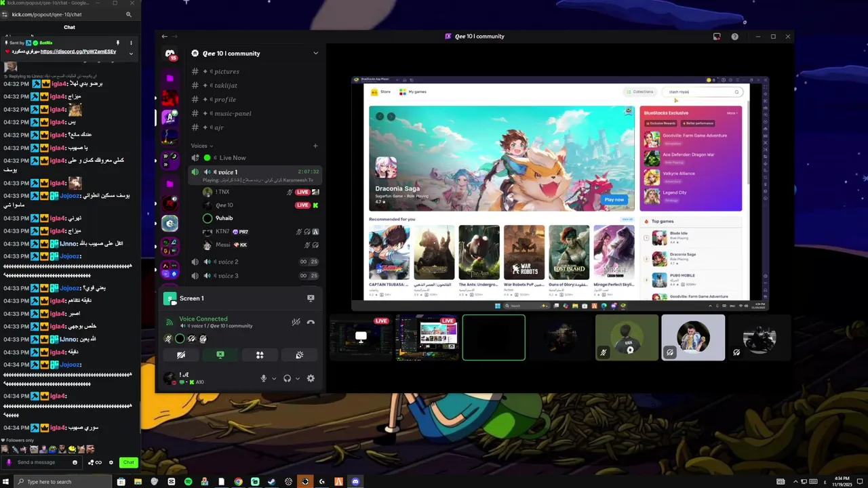Start an activity in Discord voice panel
This screenshot has height=488, width=868.
[260, 354]
